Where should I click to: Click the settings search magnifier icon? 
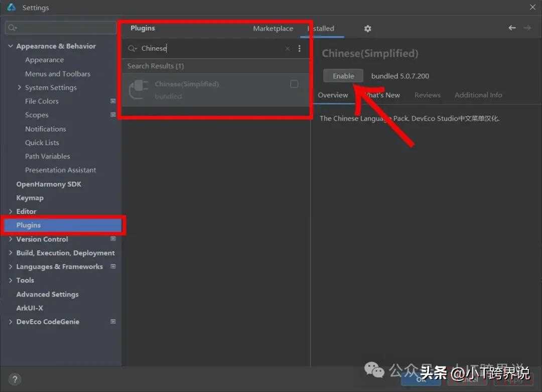(13, 28)
